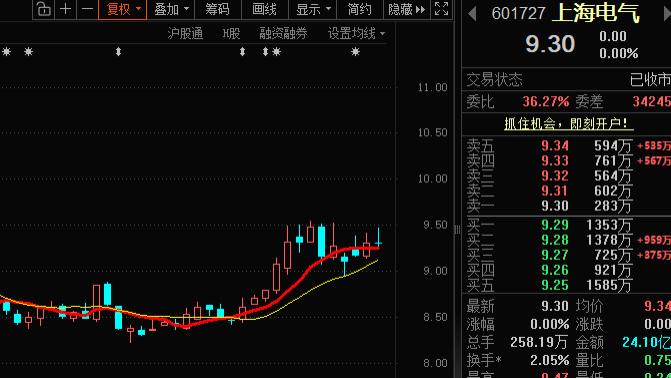Click the 交易状态 label
The width and height of the screenshot is (671, 378).
click(494, 80)
